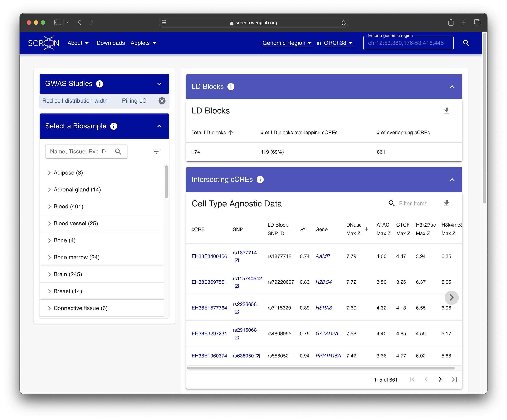Remove the Red cell distribution width study
507x420 pixels.
pyautogui.click(x=162, y=101)
